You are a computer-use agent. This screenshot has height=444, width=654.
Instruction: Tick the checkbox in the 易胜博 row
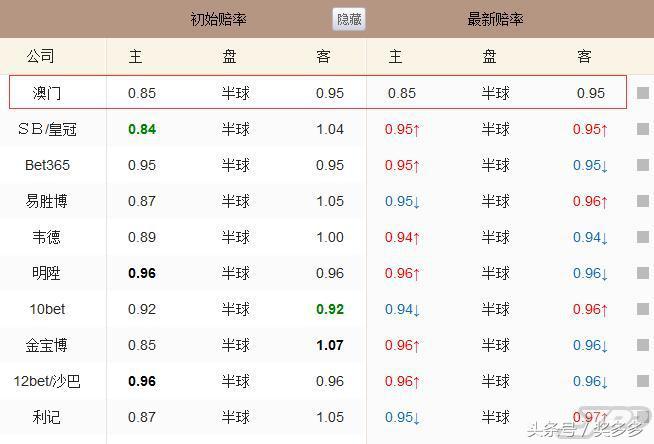coord(643,201)
